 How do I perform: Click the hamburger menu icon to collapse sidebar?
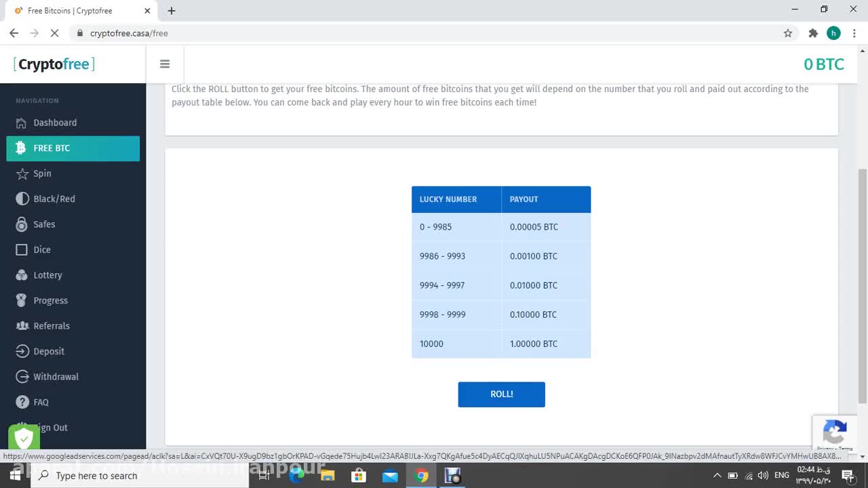tap(164, 64)
